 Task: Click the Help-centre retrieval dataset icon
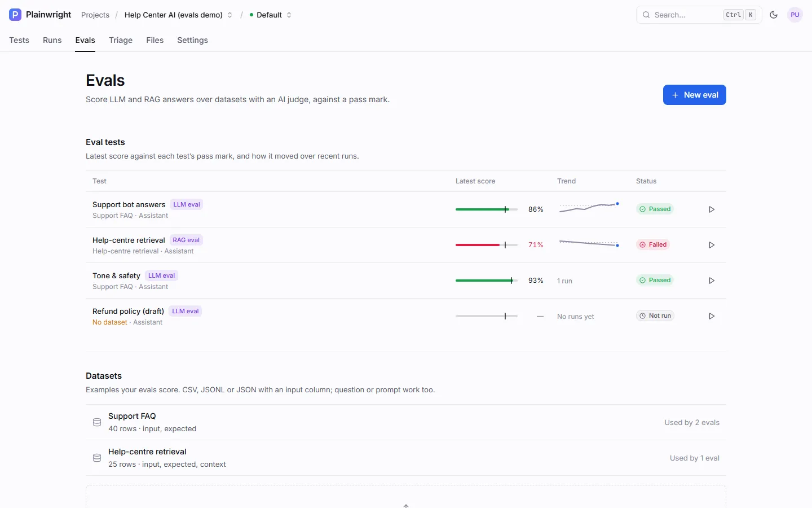coord(97,458)
